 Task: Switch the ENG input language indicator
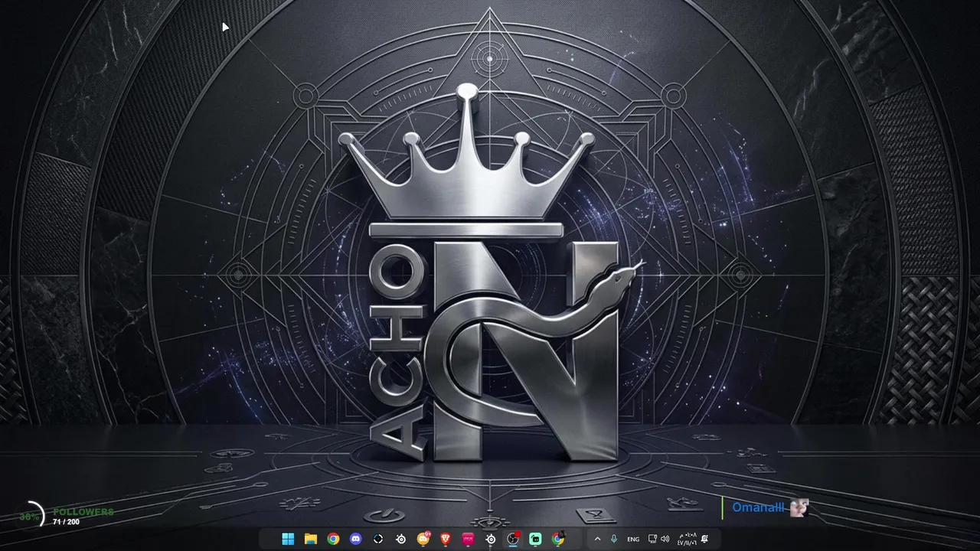[633, 539]
